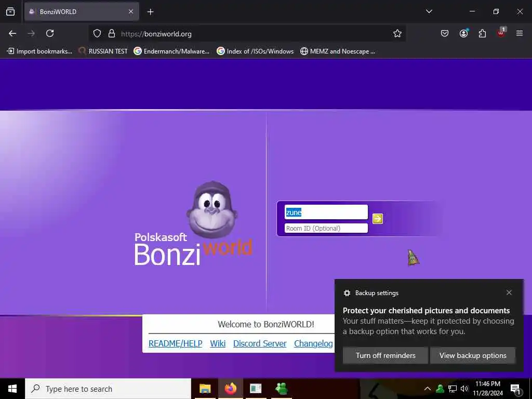Click the yellow arrow login button
Screen dimensions: 532x399
tap(377, 219)
